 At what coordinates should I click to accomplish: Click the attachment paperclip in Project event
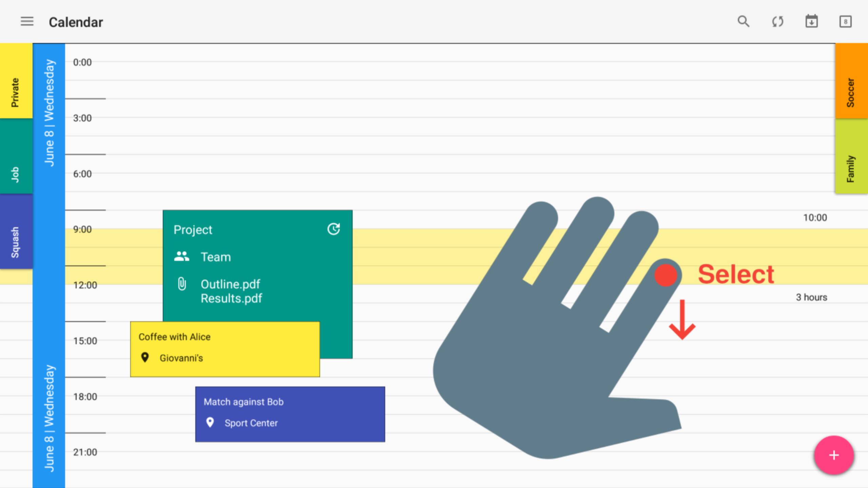tap(182, 284)
